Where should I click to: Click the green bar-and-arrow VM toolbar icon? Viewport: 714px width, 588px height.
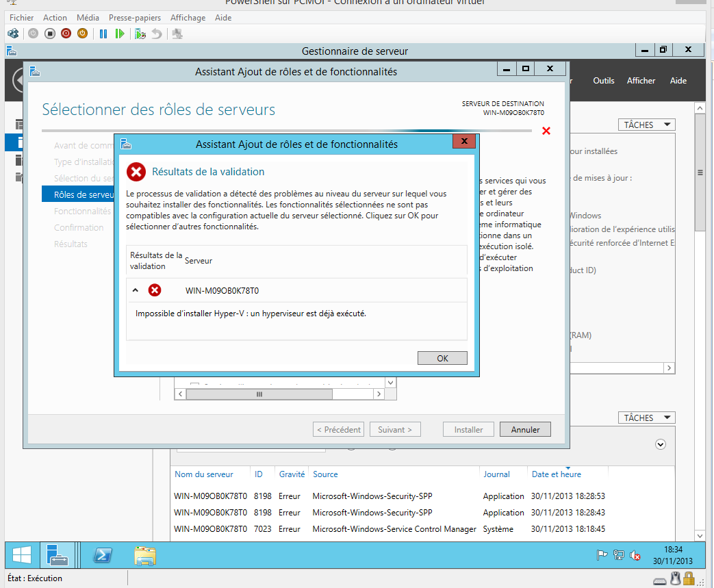120,34
